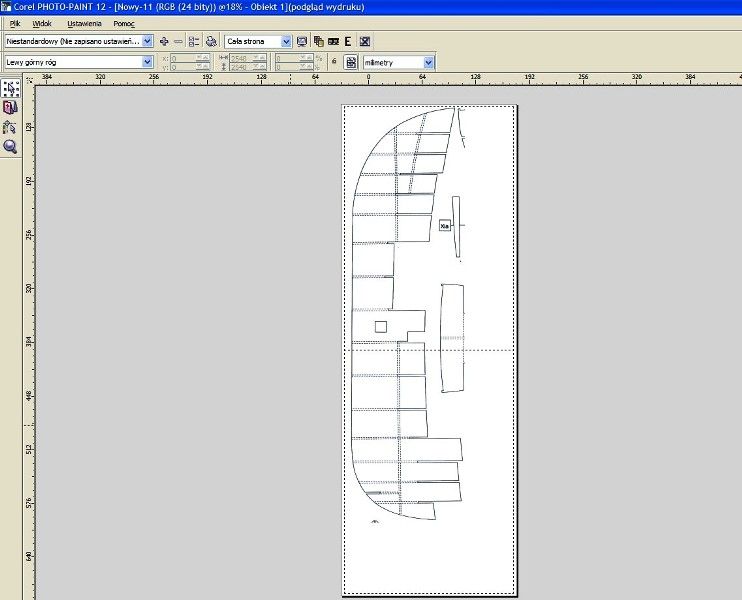Open the Ustawienia menu
Image resolution: width=742 pixels, height=600 pixels.
coord(84,23)
